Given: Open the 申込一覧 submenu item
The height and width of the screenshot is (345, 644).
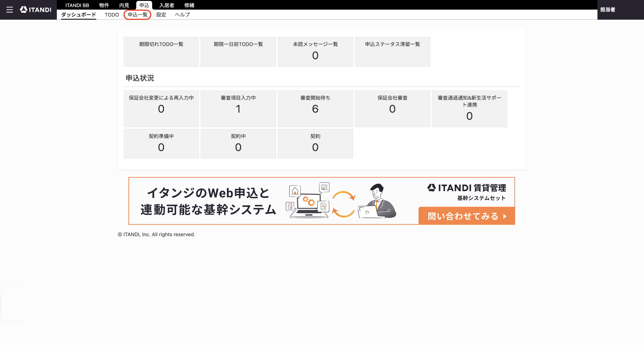Looking at the screenshot, I should [x=137, y=15].
